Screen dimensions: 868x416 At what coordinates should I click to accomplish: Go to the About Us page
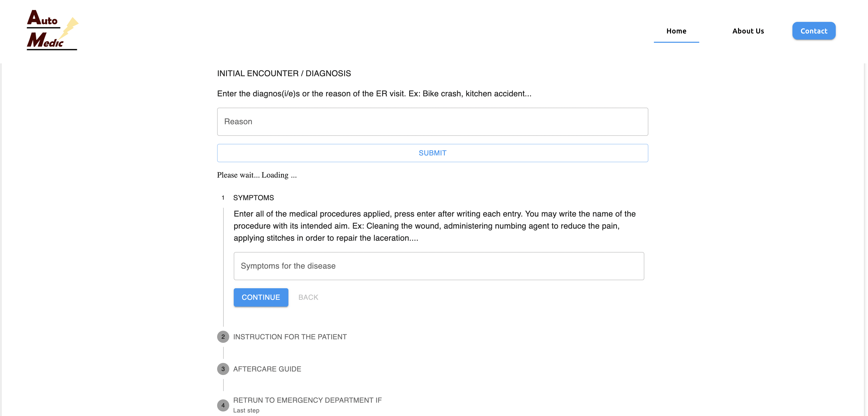pyautogui.click(x=748, y=31)
